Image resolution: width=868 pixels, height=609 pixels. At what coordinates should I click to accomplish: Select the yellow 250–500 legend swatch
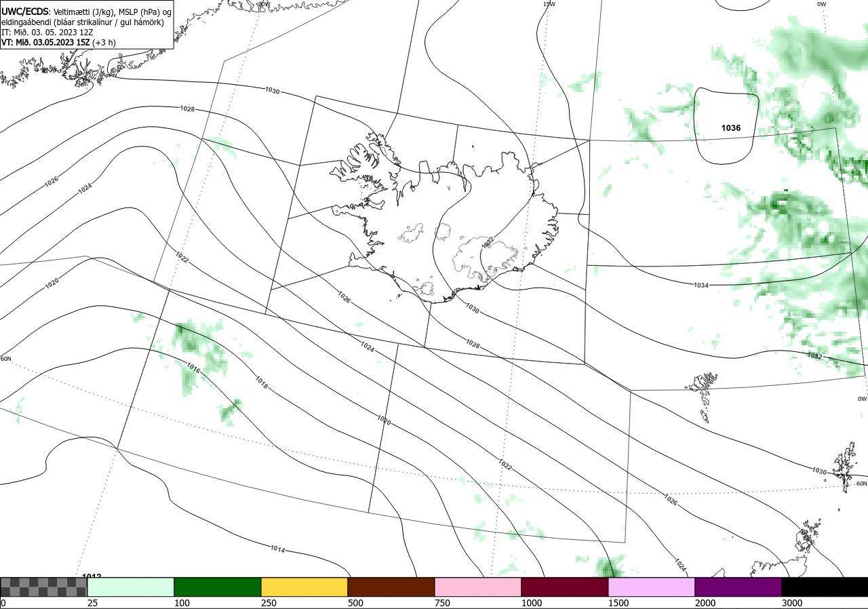[304, 587]
